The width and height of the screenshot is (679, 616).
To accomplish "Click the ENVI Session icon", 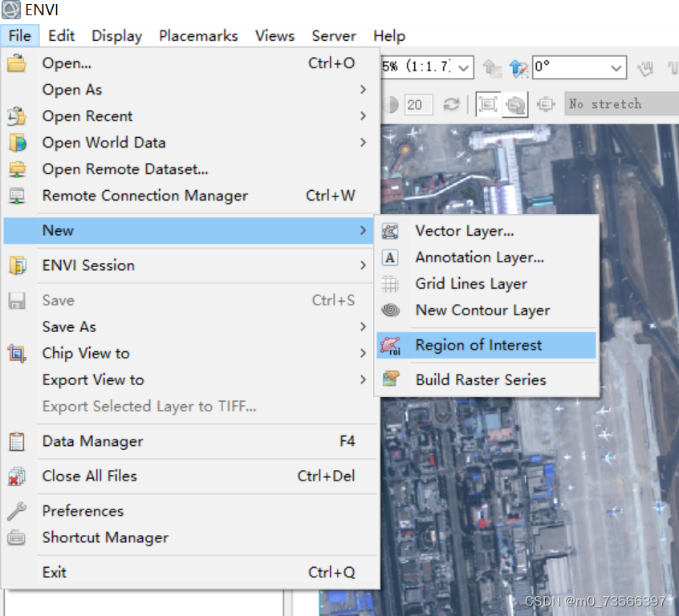I will coord(18,265).
